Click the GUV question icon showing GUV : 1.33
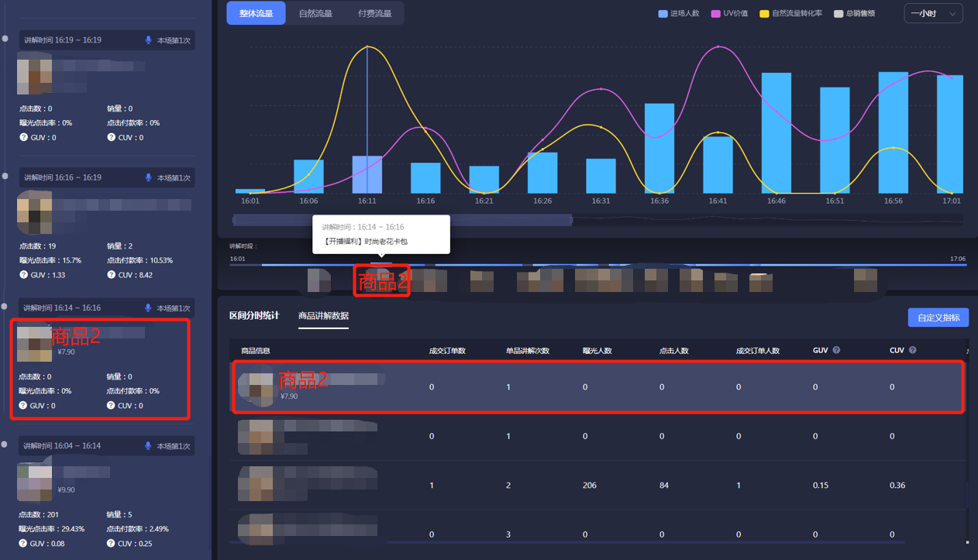Screen dimensions: 978x560 (24, 275)
